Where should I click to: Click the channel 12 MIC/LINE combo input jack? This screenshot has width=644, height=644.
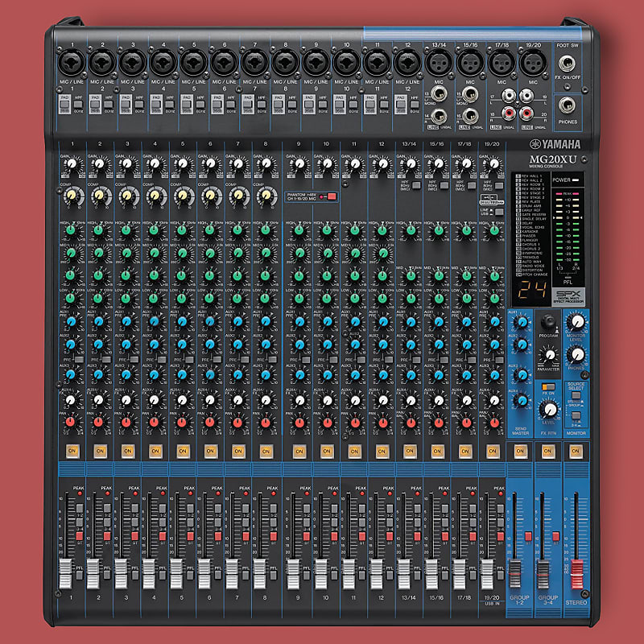pyautogui.click(x=407, y=63)
